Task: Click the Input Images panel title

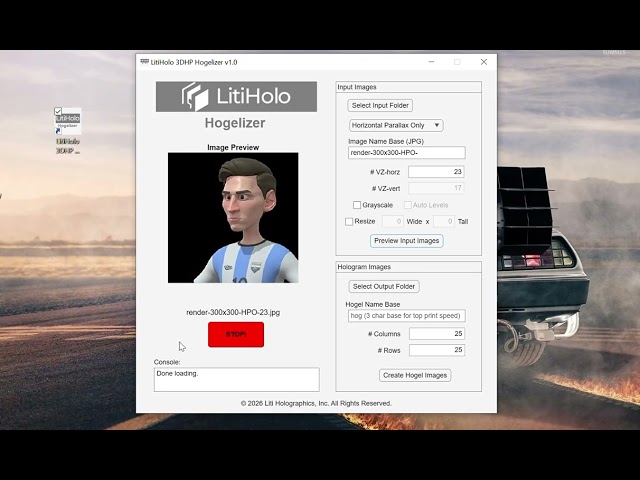Action: coord(357,87)
